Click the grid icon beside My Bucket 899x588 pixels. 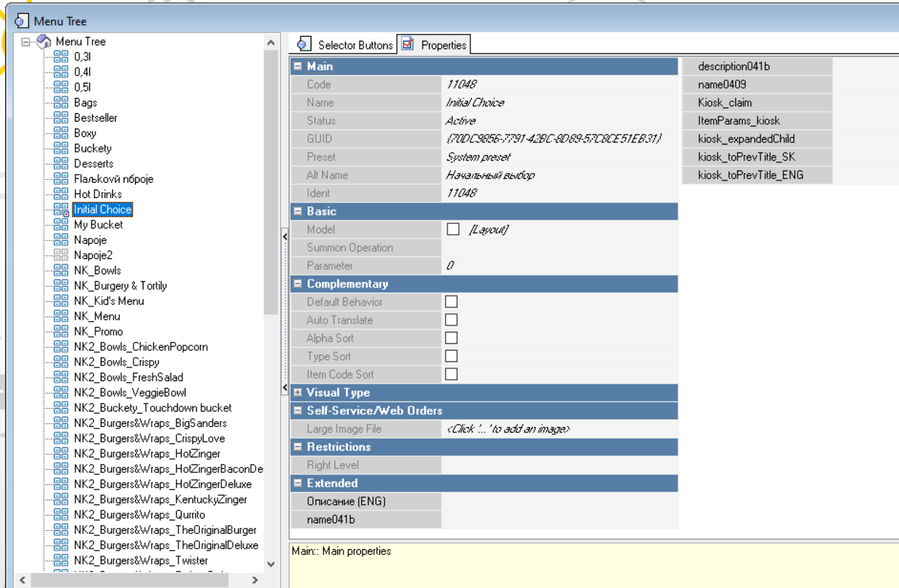(61, 225)
